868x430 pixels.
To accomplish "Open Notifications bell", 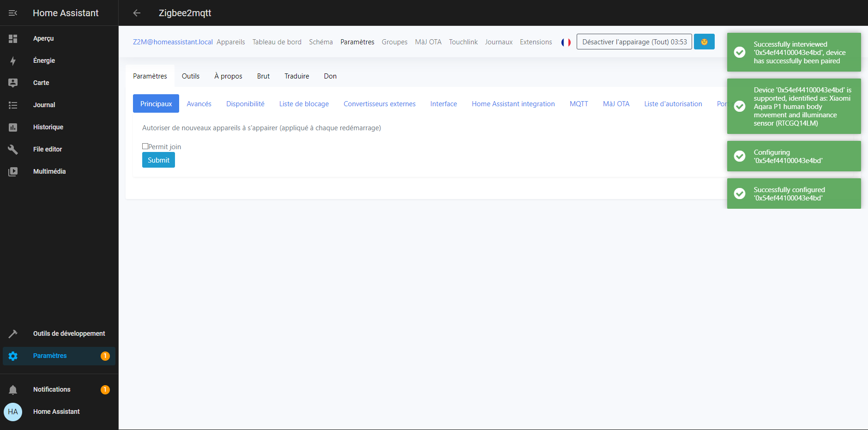I will point(13,390).
